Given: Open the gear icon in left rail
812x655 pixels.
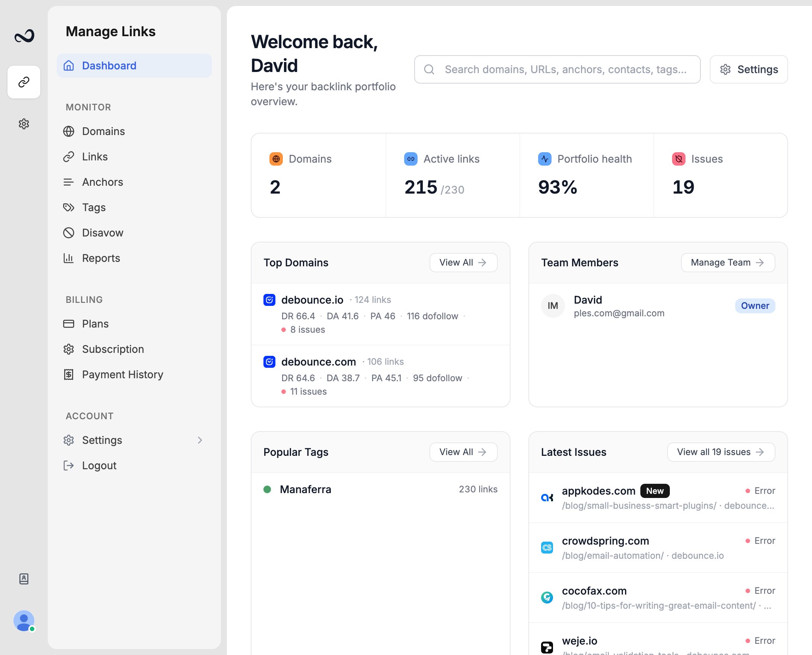Looking at the screenshot, I should point(24,124).
